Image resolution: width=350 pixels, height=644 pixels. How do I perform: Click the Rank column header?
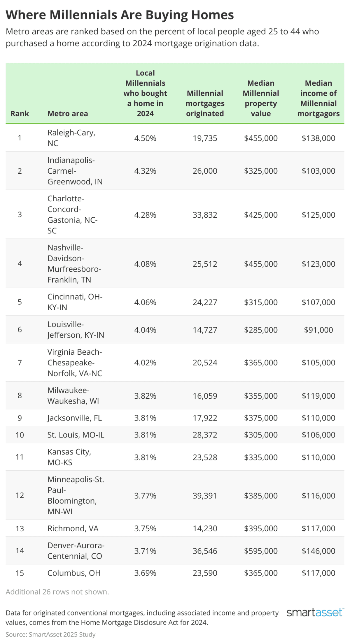(20, 114)
